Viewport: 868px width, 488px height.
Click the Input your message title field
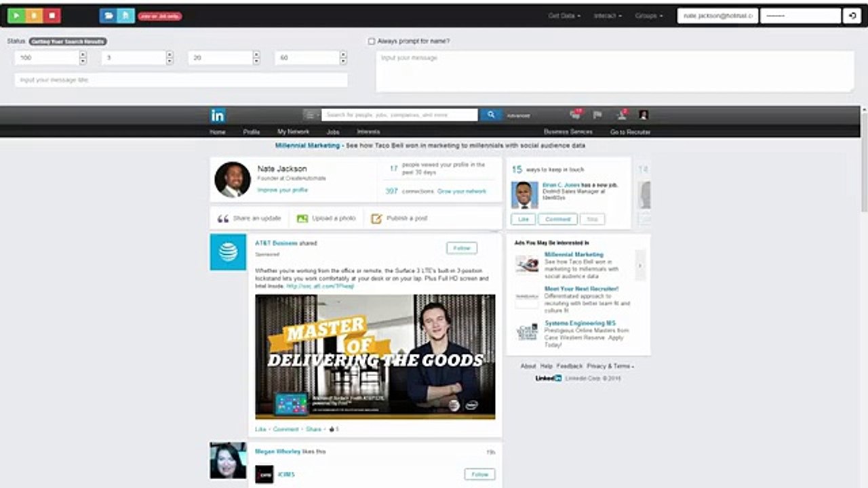[181, 80]
